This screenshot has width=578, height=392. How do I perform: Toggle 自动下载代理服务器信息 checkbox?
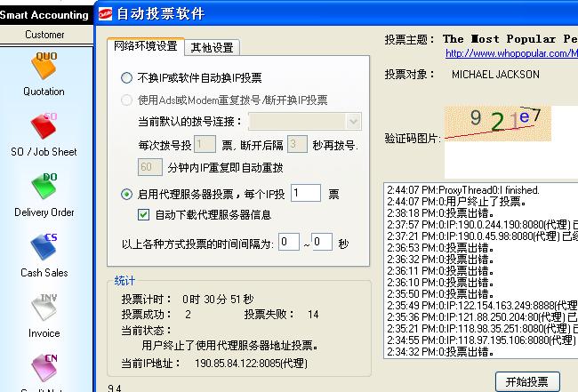pyautogui.click(x=144, y=215)
